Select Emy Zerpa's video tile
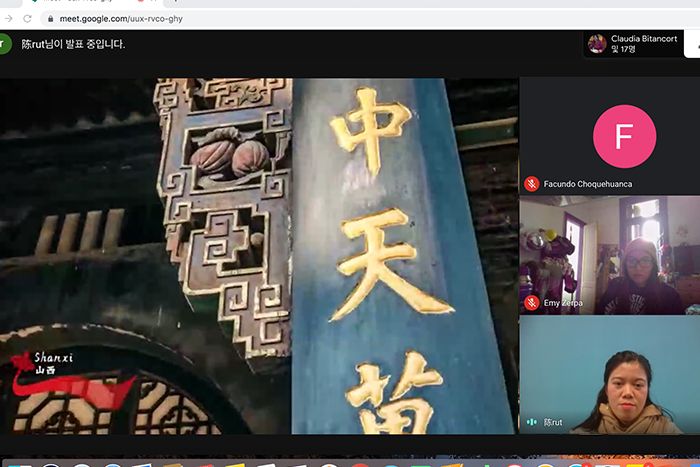 610,255
